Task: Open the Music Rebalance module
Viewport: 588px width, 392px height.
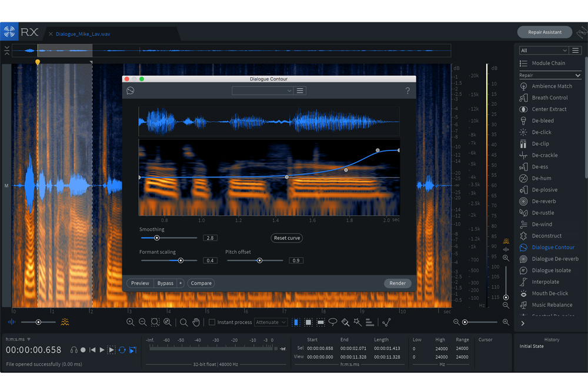Action: tap(546, 305)
